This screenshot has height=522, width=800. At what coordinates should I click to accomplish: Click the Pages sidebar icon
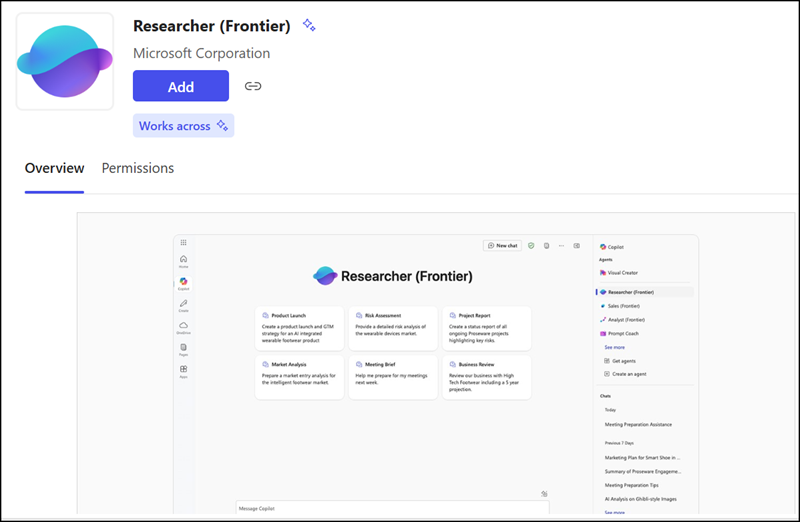click(x=183, y=349)
